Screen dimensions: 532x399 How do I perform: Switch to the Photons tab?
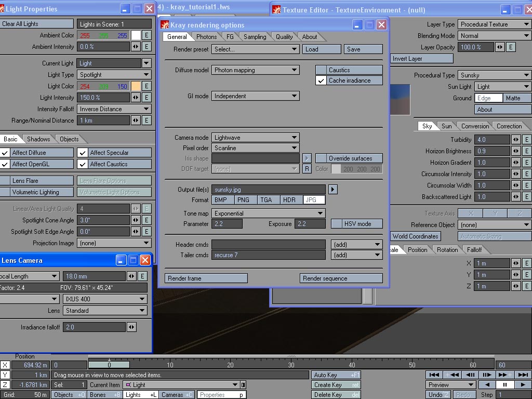(206, 37)
